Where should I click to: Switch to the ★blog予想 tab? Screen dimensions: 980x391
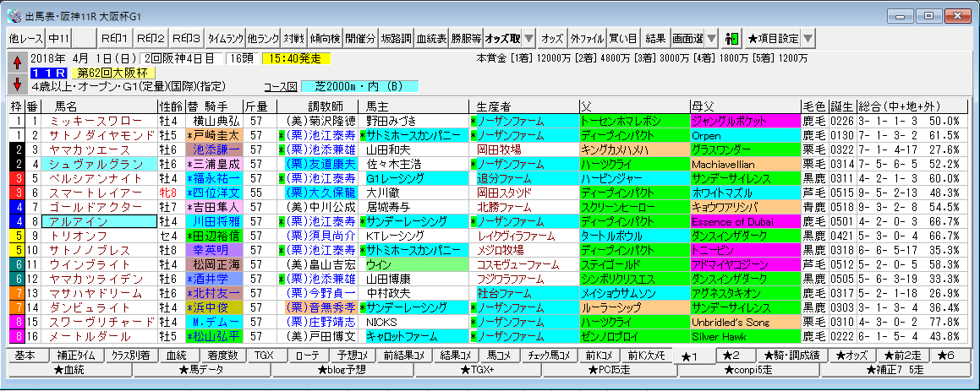coord(343,370)
